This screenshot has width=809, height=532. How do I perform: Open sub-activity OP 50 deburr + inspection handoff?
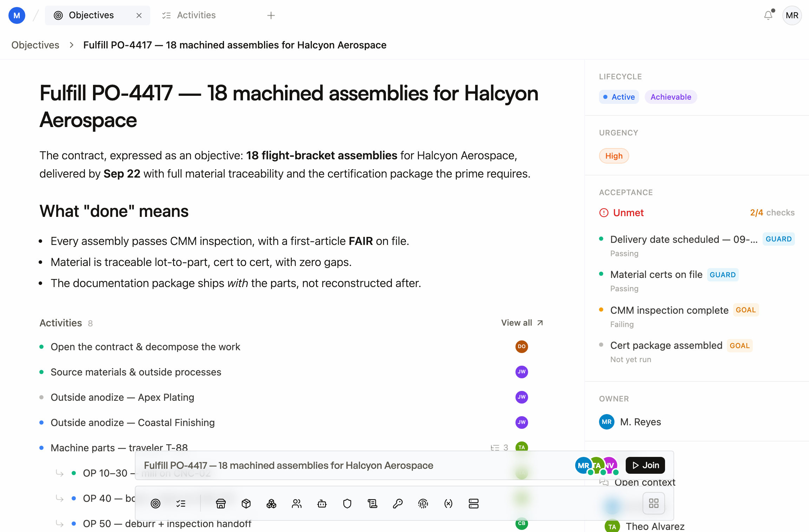point(167,524)
